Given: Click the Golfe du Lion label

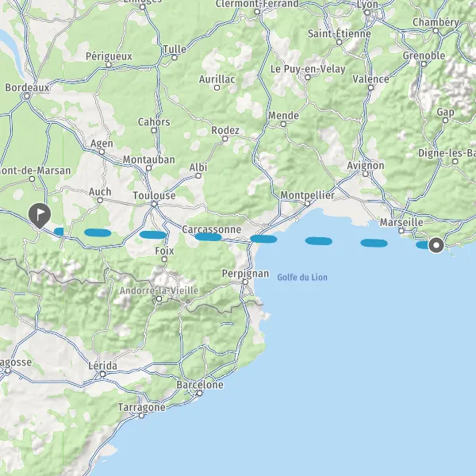Looking at the screenshot, I should coord(302,277).
